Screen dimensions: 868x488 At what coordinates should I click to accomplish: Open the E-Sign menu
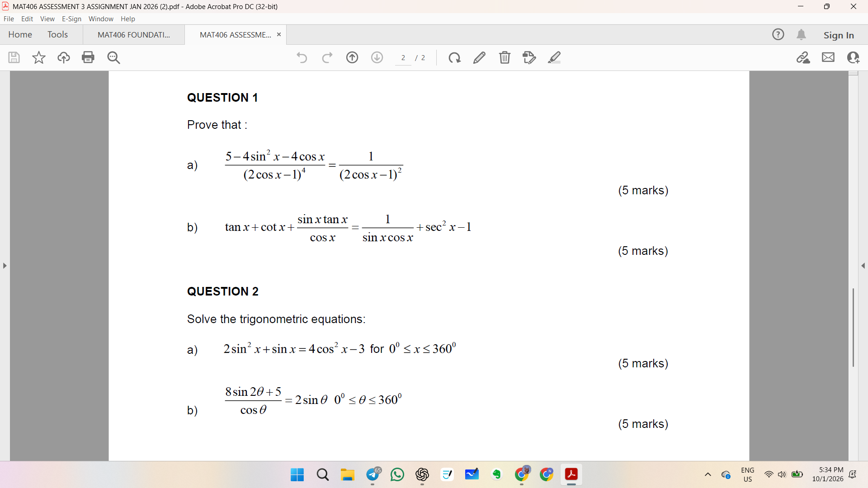(x=71, y=19)
